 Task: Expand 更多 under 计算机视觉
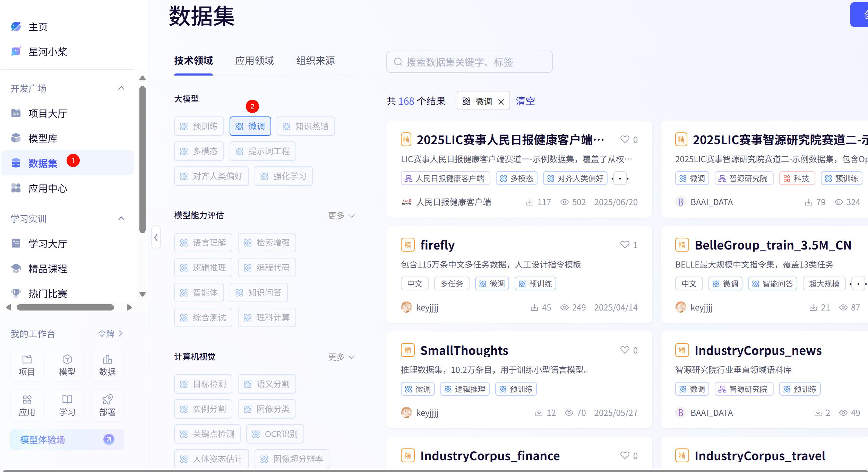(342, 357)
